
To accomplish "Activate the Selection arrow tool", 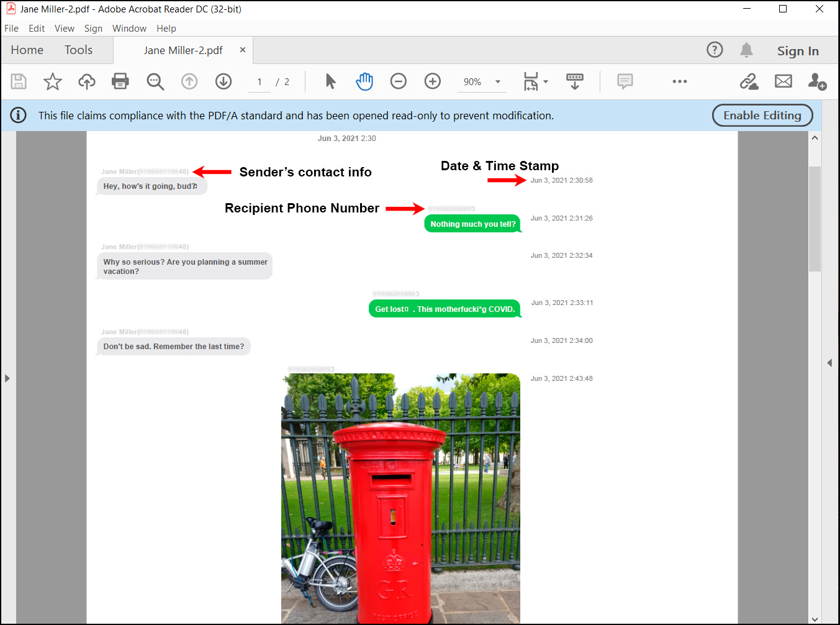I will click(x=330, y=81).
